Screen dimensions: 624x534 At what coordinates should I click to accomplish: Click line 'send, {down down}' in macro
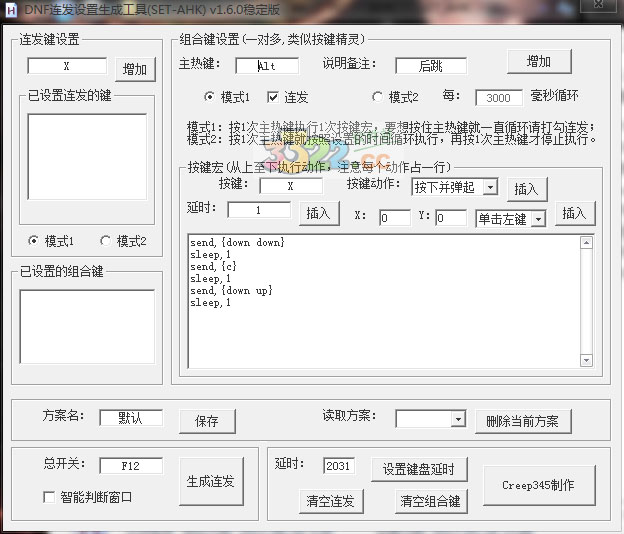[x=237, y=242]
